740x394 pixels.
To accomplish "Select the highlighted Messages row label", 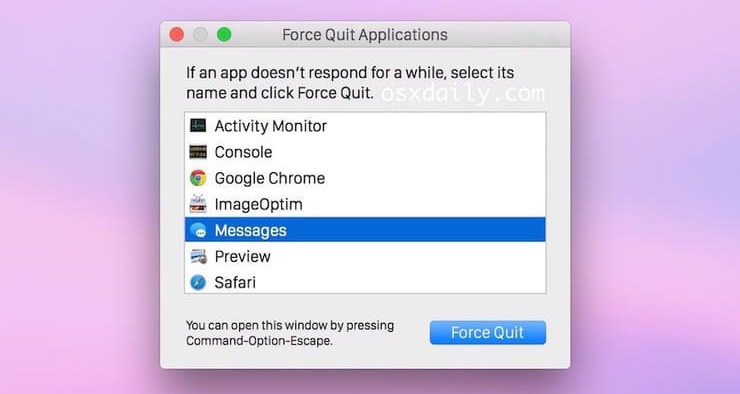I will pos(250,230).
